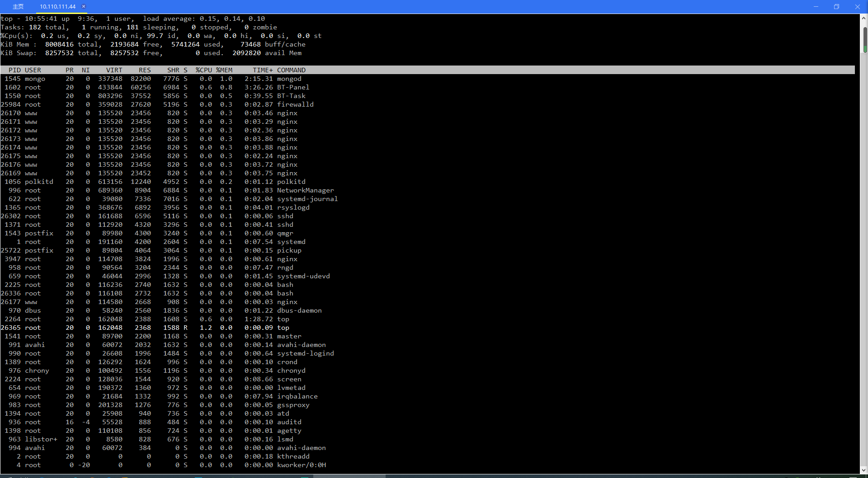This screenshot has width=868, height=478.
Task: Click the '2092820 avail Mem' value
Action: [267, 53]
